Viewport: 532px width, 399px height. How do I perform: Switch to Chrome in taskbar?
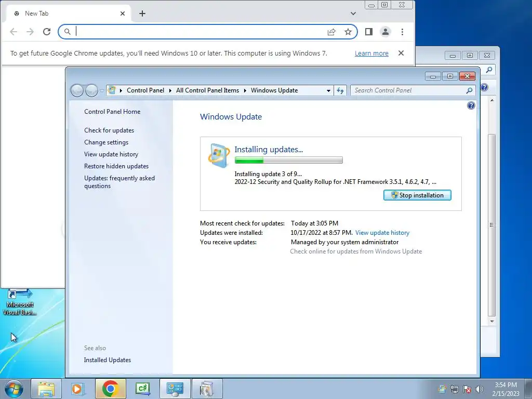coord(110,389)
